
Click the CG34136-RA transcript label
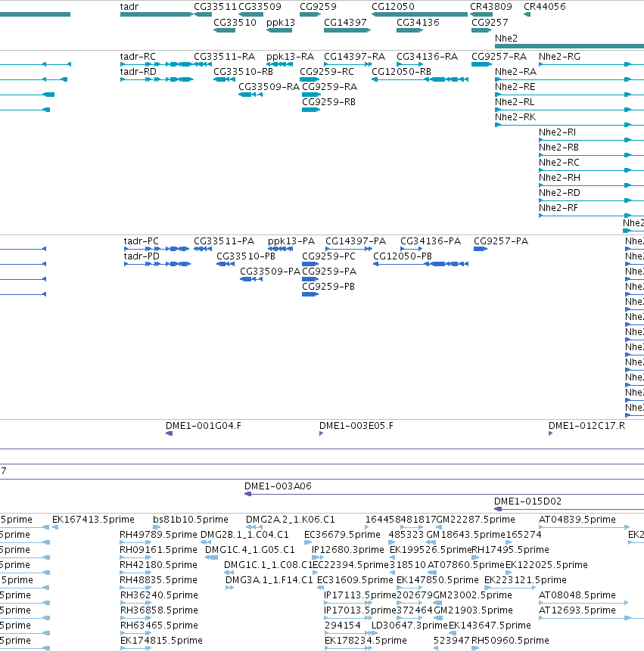427,57
